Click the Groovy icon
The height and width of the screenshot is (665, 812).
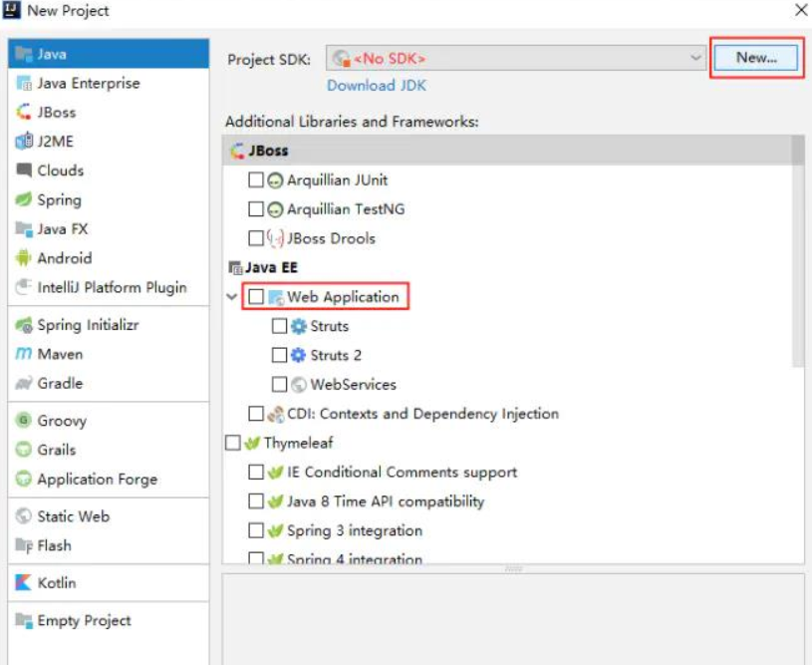click(24, 421)
